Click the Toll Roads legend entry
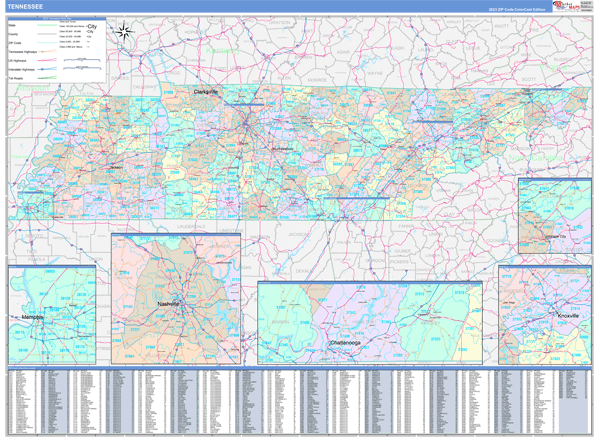 [32, 78]
